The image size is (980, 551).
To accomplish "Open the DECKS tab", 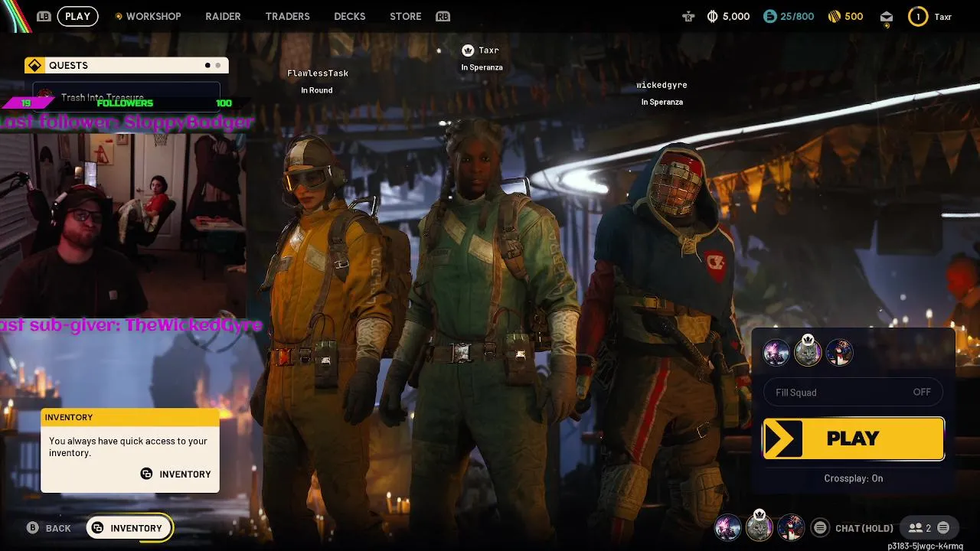I will click(349, 16).
